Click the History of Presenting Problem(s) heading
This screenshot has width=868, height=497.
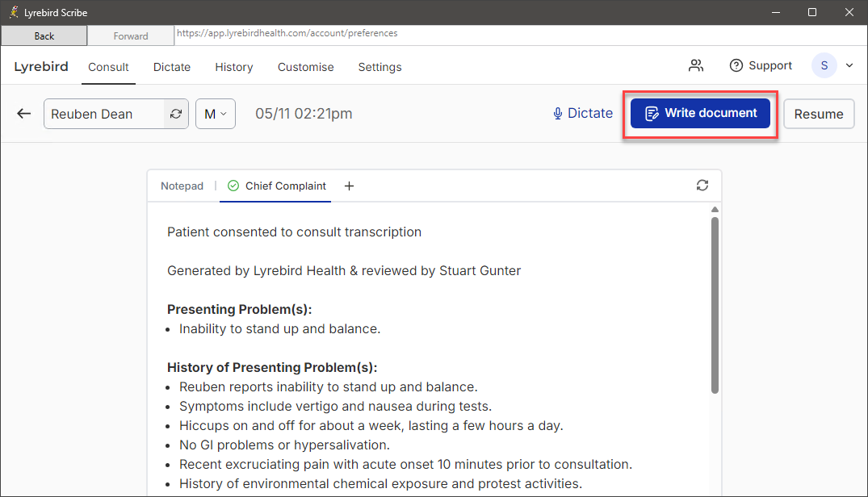(x=272, y=367)
